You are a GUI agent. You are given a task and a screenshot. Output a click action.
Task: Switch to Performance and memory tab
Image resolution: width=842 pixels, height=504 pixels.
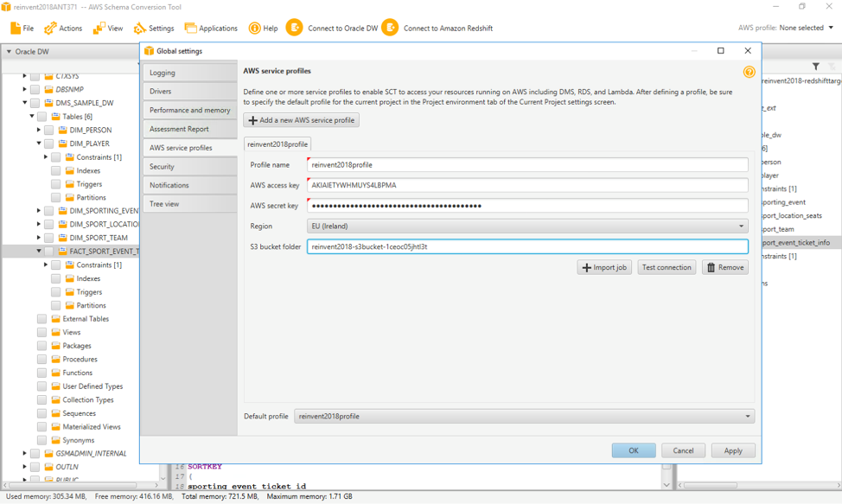point(190,110)
